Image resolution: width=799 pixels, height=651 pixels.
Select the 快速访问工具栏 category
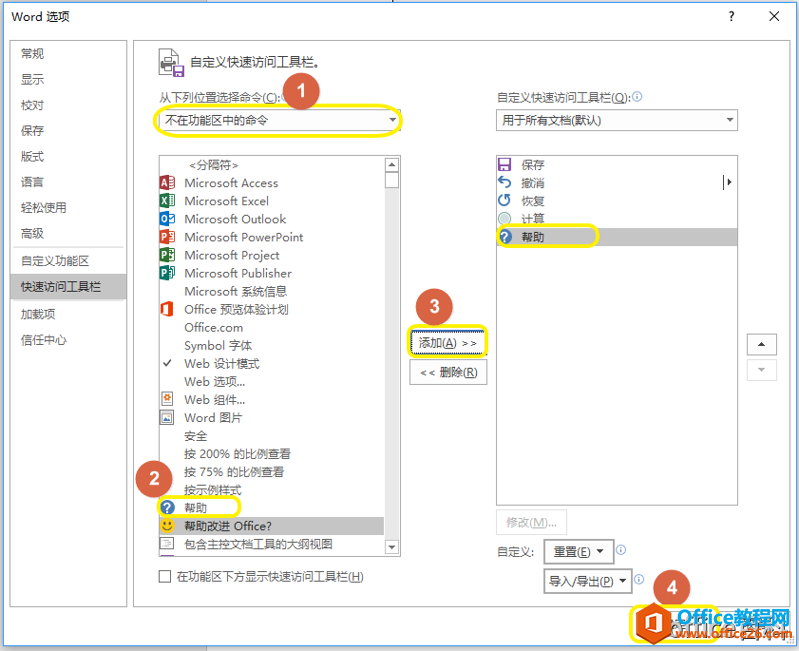click(68, 287)
